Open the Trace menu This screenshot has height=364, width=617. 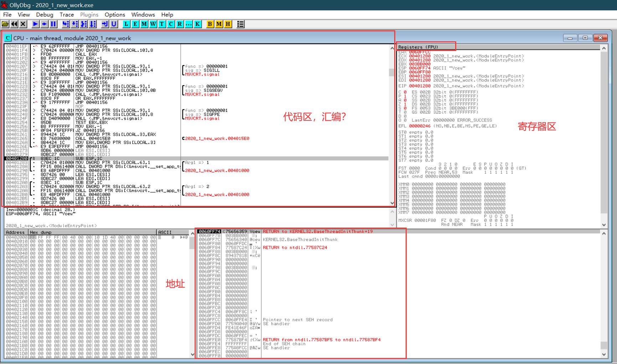point(67,15)
